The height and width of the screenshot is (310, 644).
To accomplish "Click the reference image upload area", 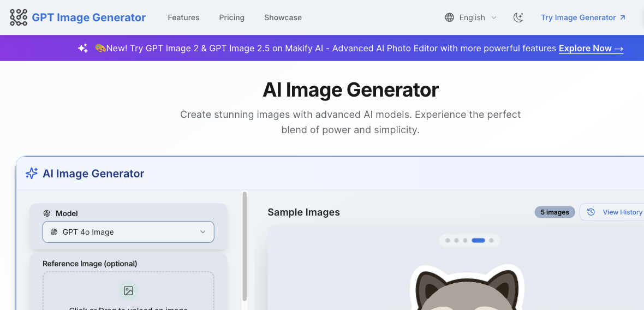I will point(128,291).
